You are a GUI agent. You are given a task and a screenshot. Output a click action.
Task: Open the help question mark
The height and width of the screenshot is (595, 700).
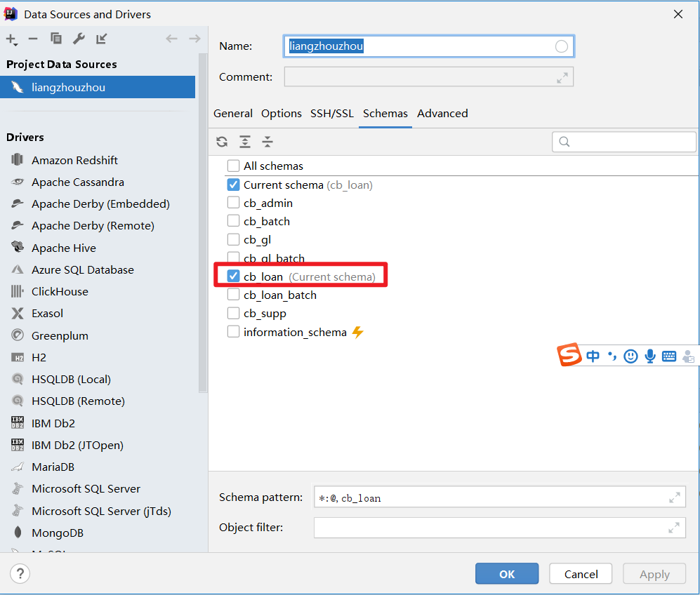20,573
